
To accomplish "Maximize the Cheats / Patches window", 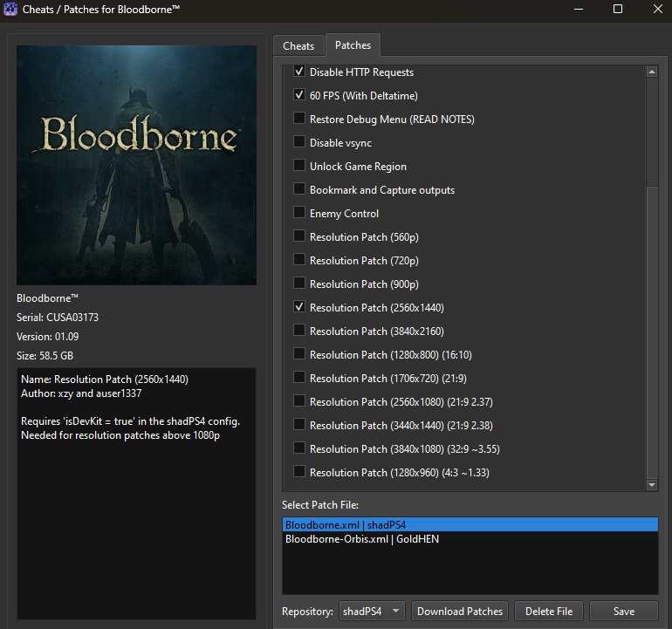I will tap(618, 9).
